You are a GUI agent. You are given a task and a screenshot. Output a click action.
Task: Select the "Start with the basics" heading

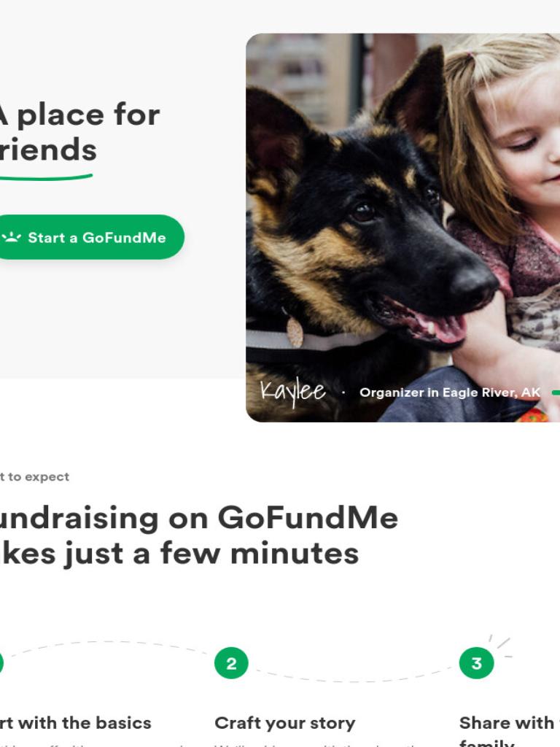tap(76, 723)
